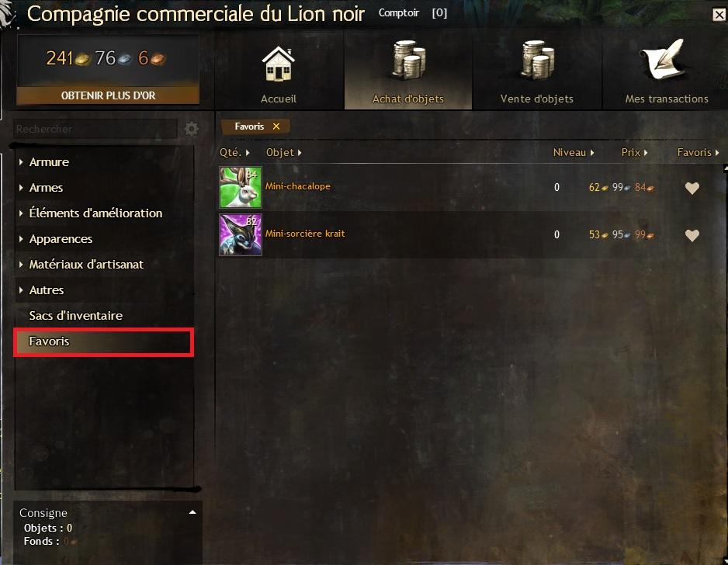Click the OBTENIR PLUS D'OR button
Screen dimensions: 728x565
108,95
